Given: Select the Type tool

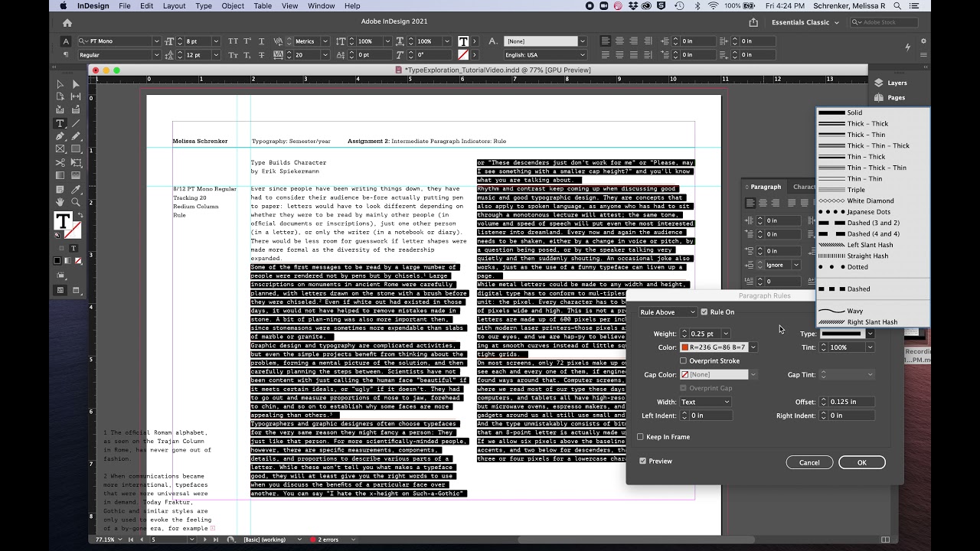Looking at the screenshot, I should 60,123.
